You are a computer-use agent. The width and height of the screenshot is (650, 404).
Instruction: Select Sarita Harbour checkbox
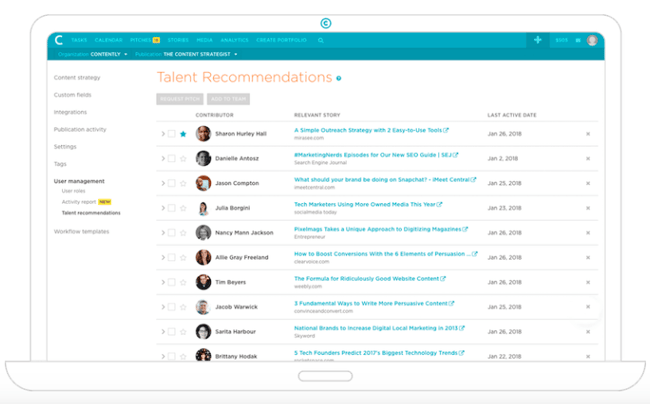[x=171, y=331]
